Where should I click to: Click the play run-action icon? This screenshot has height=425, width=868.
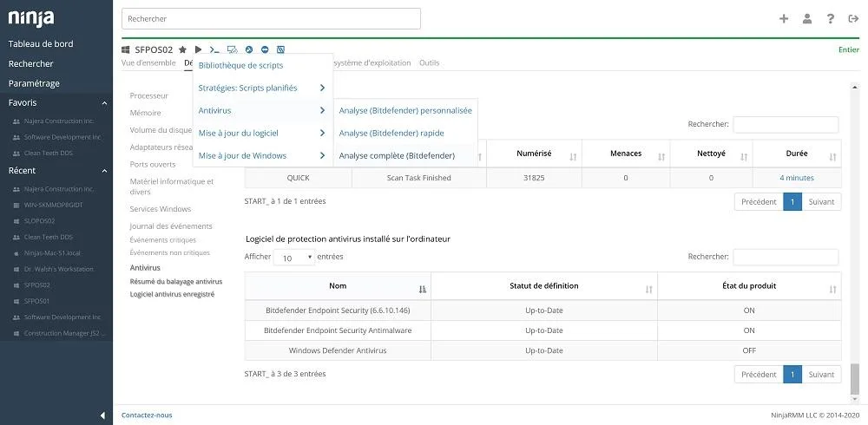198,49
